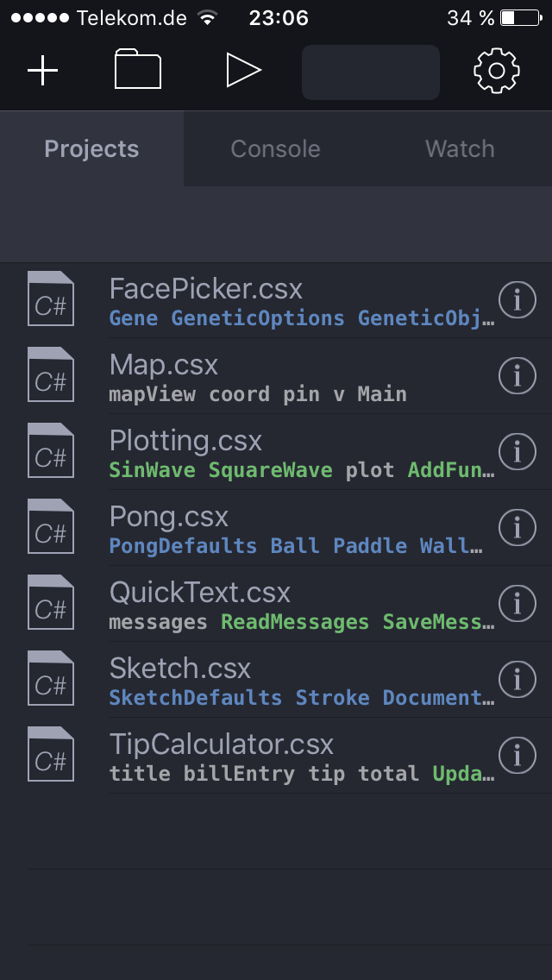Screen dimensions: 552x980
Task: Switch to the Watch tab
Action: pyautogui.click(x=460, y=149)
